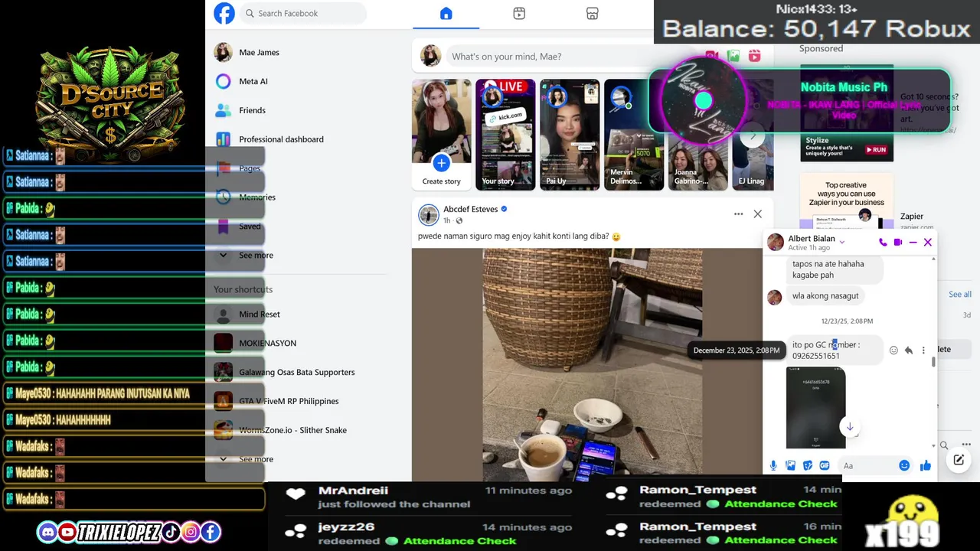View Joanna Gabrino story
This screenshot has width=980, height=551.
click(698, 135)
